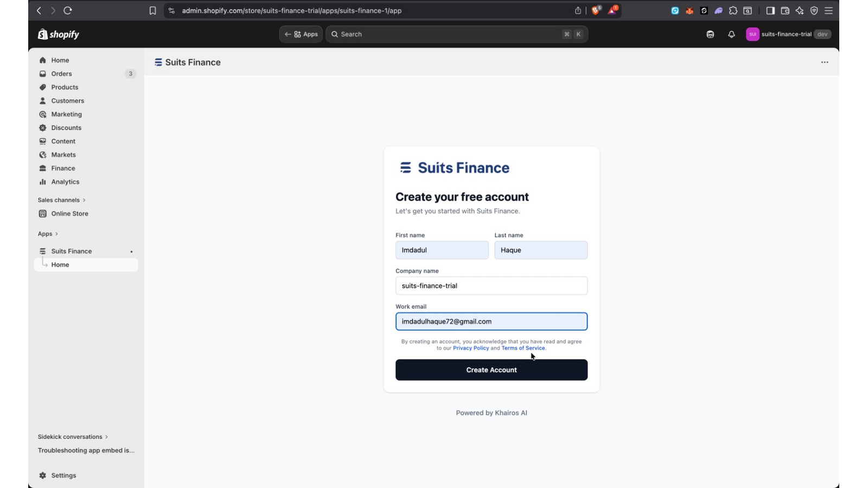This screenshot has height=488, width=868.
Task: Toggle the browser sidebar panel
Action: [770, 10]
